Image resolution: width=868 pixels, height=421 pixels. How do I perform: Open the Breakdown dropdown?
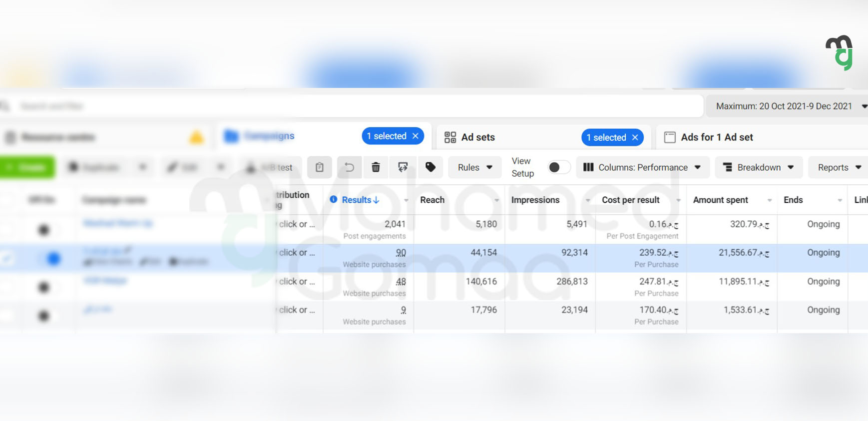[759, 167]
